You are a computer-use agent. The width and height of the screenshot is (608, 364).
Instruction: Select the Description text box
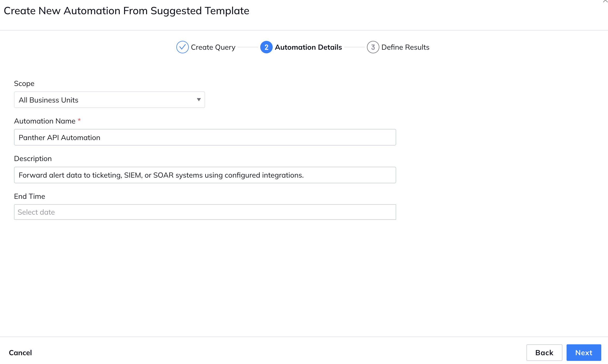(205, 175)
